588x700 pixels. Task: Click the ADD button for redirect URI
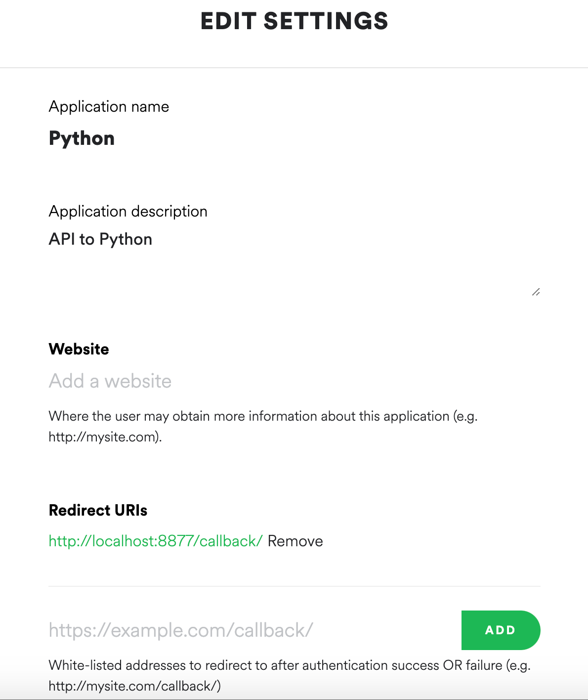[x=500, y=630]
